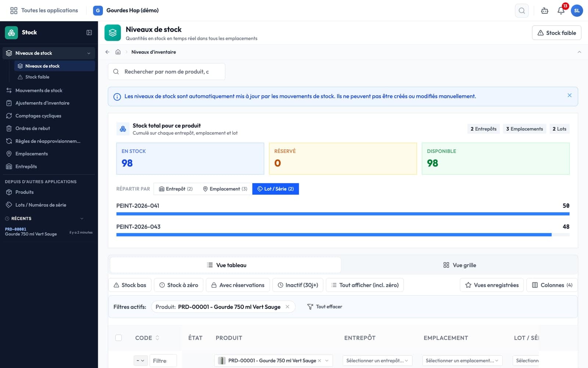This screenshot has width=588, height=368.
Task: Open Emplacements in sidebar
Action: 49,154
